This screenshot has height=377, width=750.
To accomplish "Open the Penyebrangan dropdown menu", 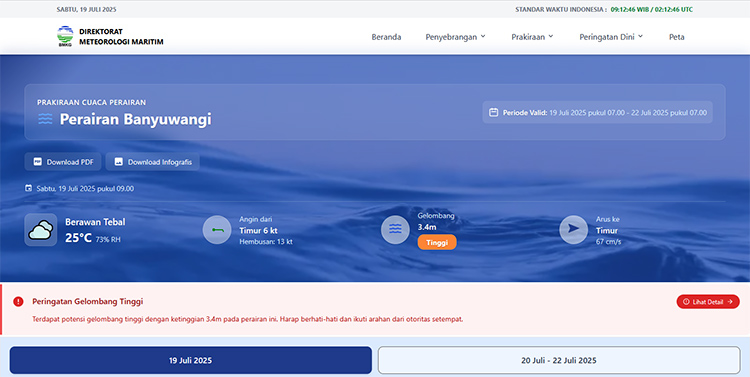I will 455,37.
